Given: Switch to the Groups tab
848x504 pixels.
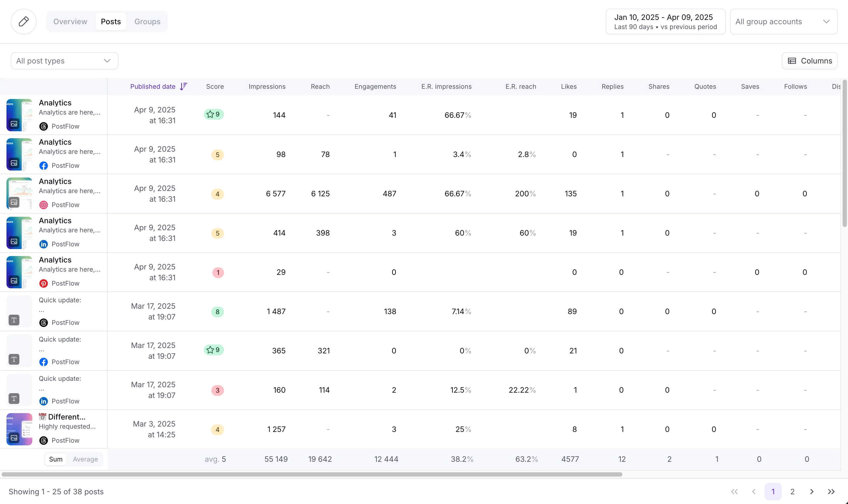Looking at the screenshot, I should 148,22.
